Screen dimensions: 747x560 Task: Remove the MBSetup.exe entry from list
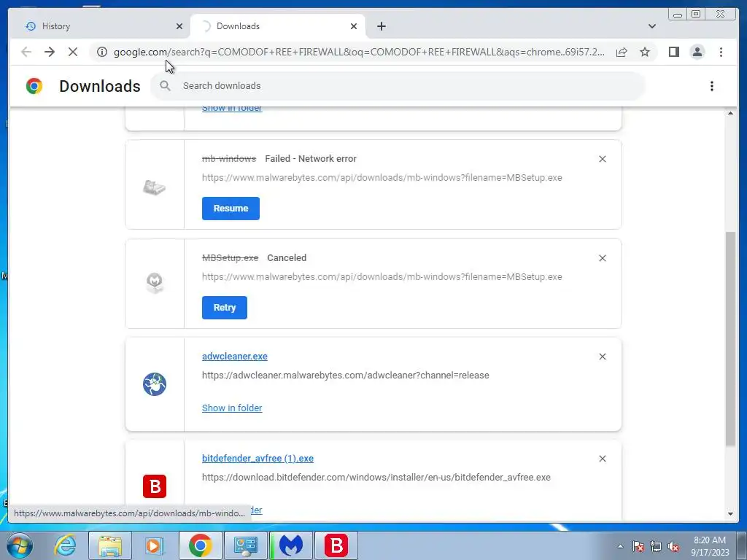[x=602, y=258]
